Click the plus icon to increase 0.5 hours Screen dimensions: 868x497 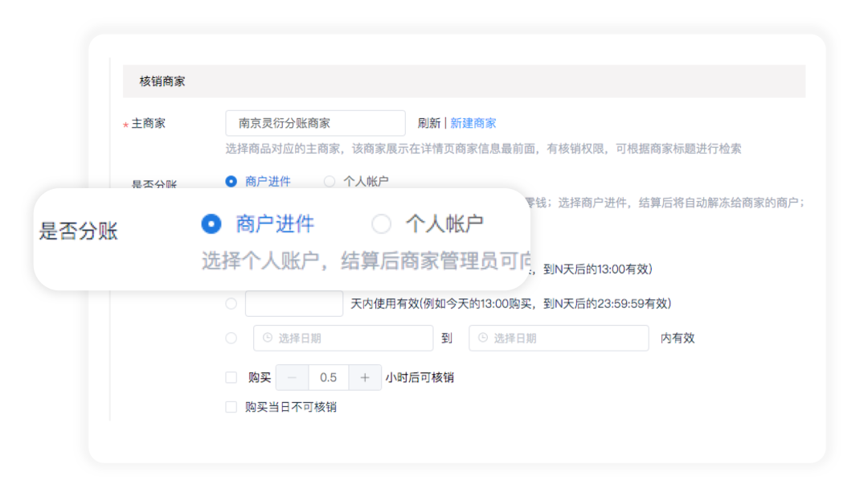click(x=363, y=377)
